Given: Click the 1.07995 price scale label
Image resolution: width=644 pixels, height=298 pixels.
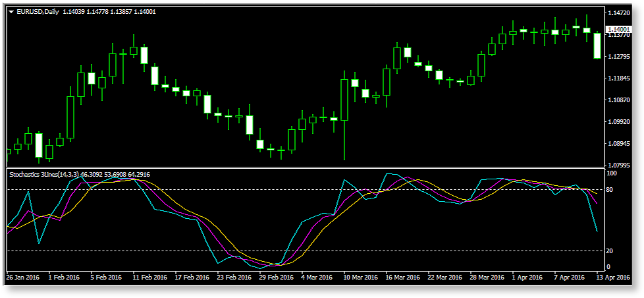Looking at the screenshot, I should [620, 165].
